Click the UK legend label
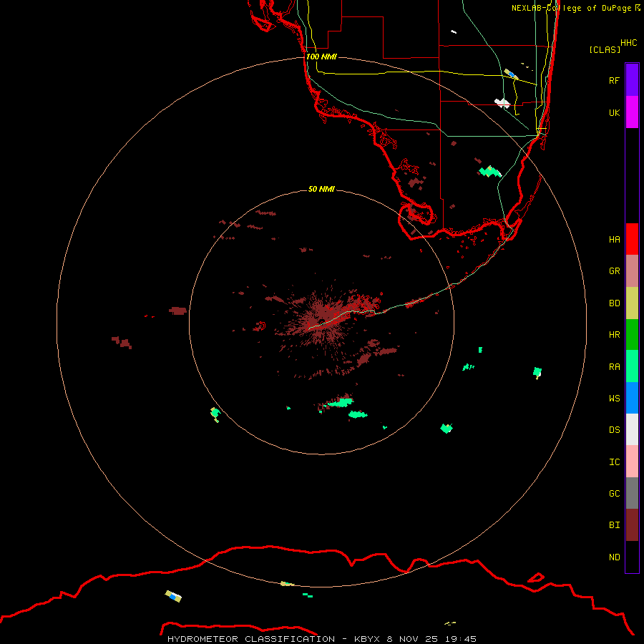 [614, 112]
